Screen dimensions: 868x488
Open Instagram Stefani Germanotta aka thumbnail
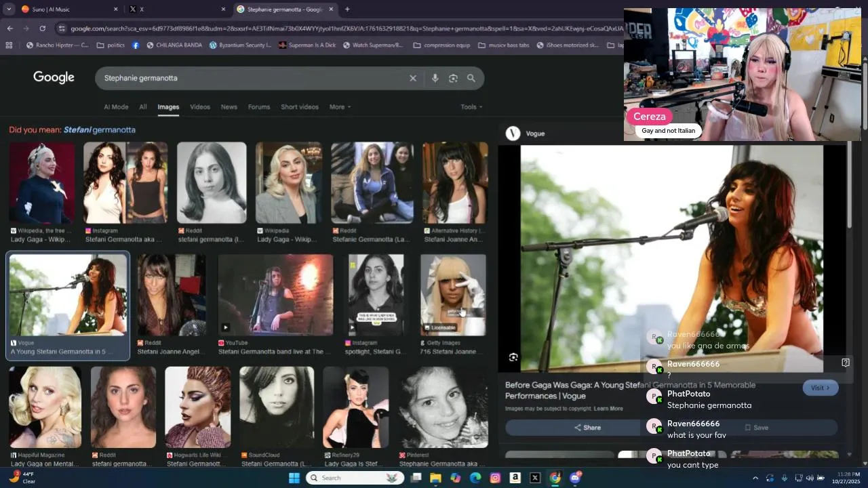tap(125, 183)
